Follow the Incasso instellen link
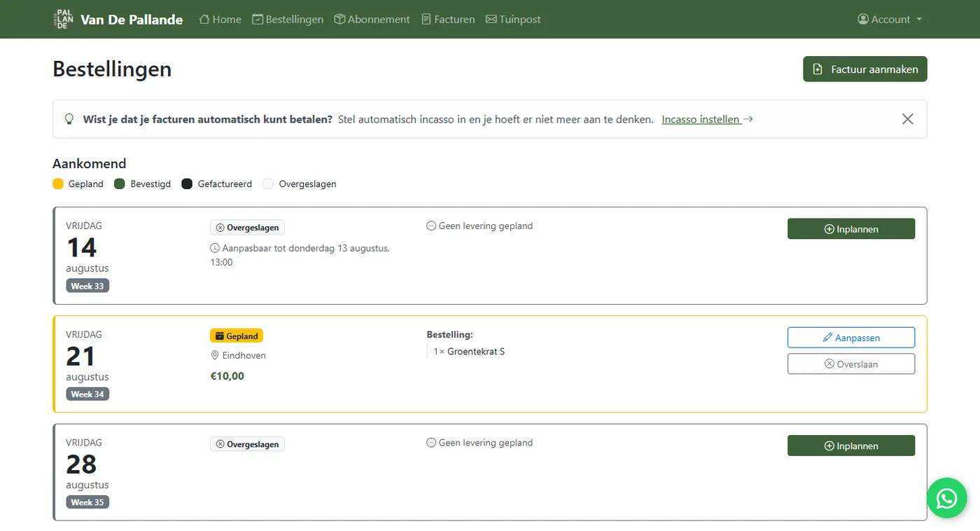The image size is (980, 531). pyautogui.click(x=707, y=119)
